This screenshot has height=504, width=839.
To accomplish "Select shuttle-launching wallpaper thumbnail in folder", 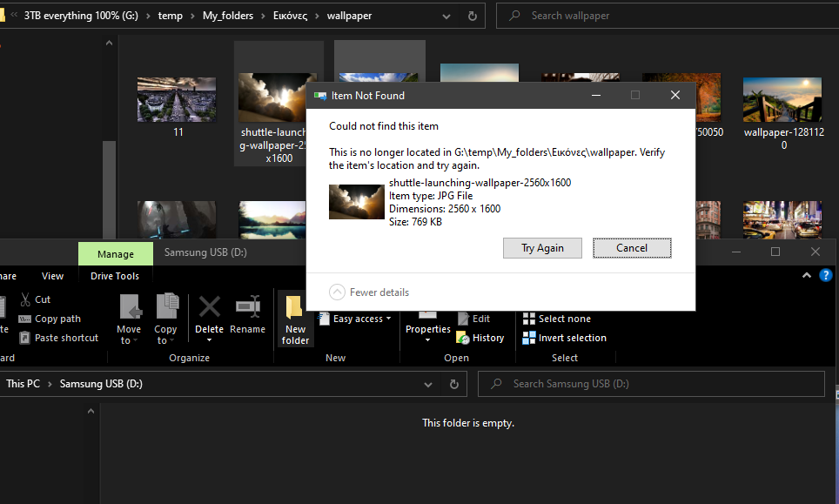I will (272, 97).
